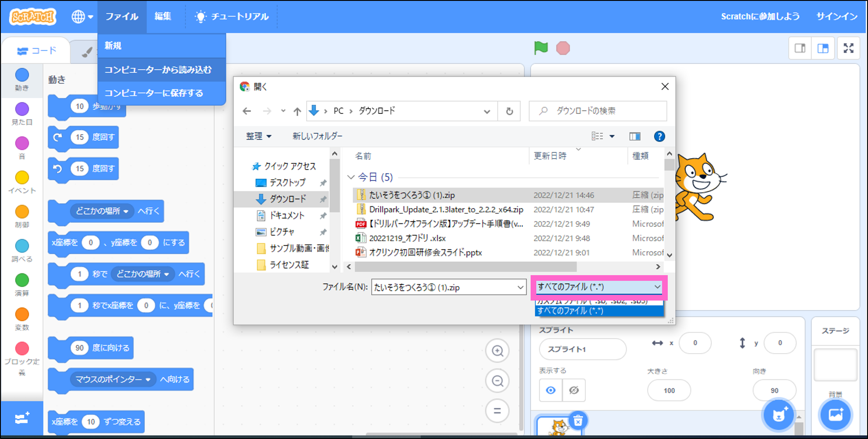
Task: Click the green flag to run project
Action: click(541, 48)
